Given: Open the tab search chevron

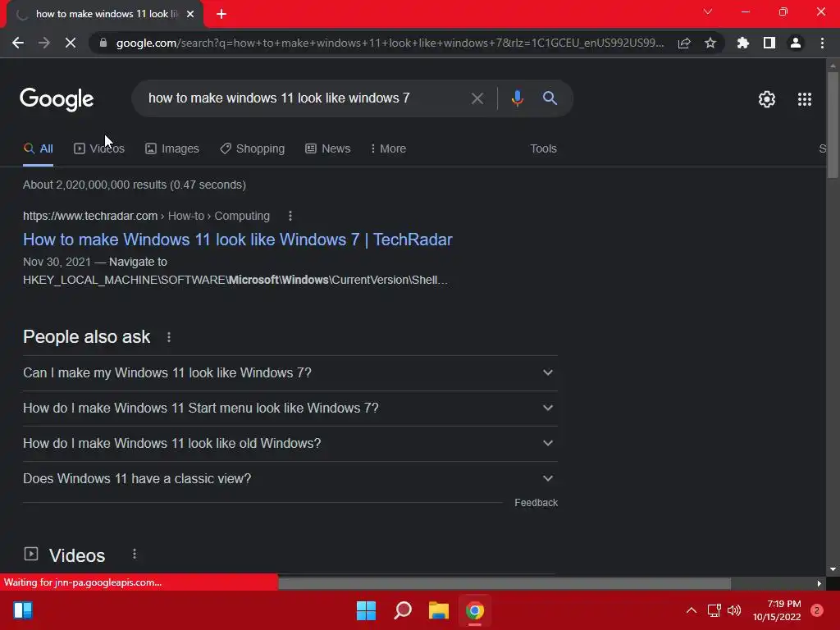Looking at the screenshot, I should (x=708, y=11).
